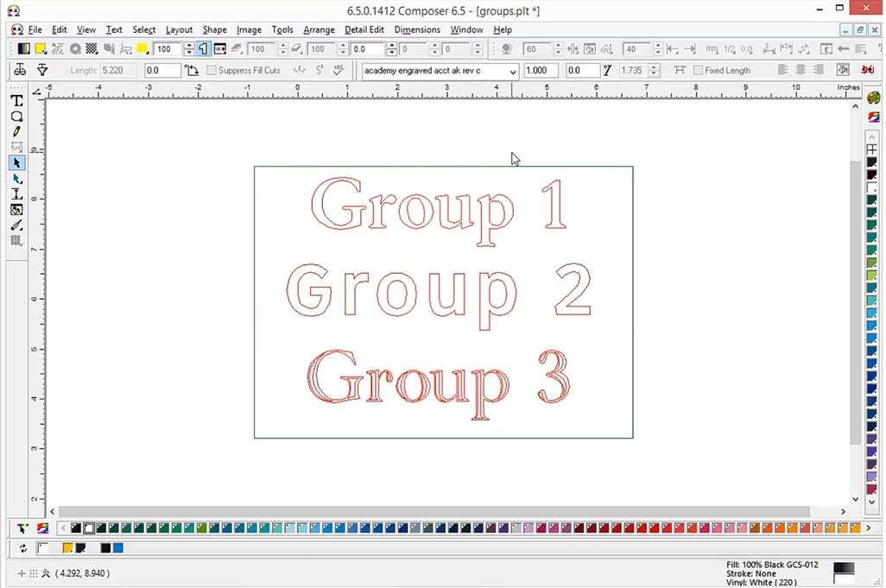886x588 pixels.
Task: Enable the Suppress Fill Cuts checkbox
Action: 212,71
